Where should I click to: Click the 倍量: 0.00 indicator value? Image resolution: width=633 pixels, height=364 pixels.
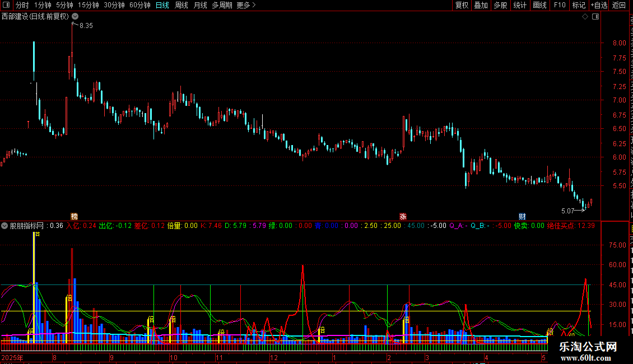pos(183,226)
